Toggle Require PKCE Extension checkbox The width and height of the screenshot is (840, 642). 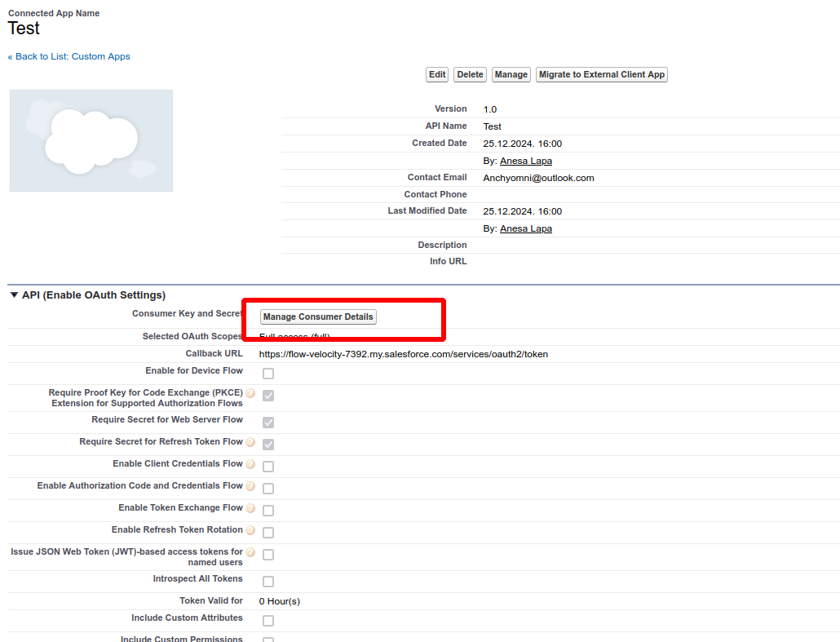coord(268,396)
